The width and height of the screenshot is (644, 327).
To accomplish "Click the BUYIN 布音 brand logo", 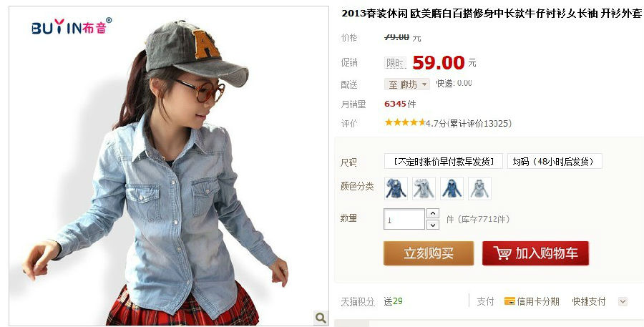I will [x=72, y=26].
